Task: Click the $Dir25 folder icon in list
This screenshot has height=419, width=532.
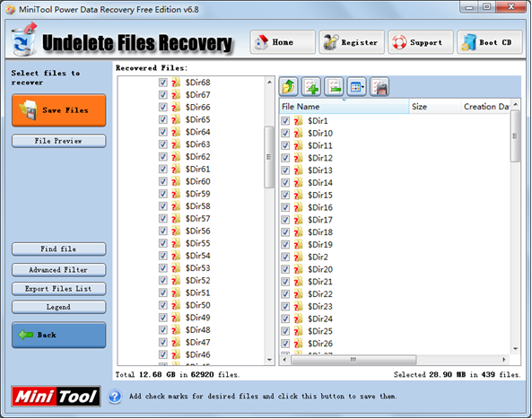Action: point(298,331)
